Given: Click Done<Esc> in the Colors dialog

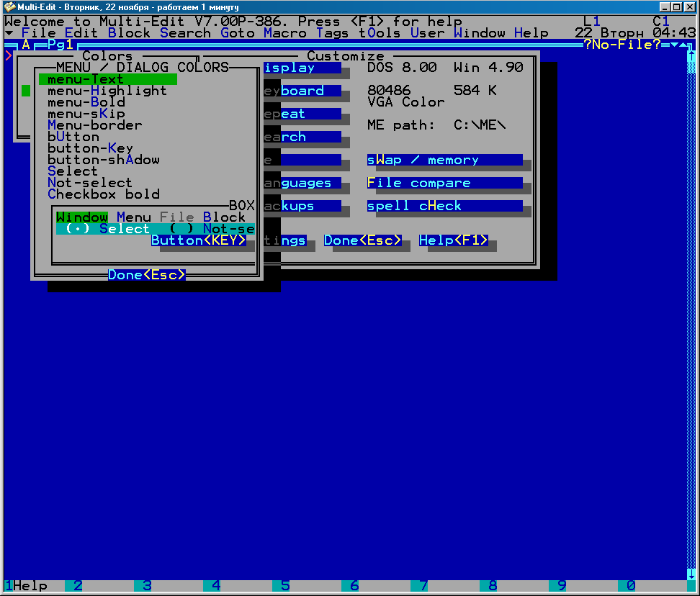Looking at the screenshot, I should pos(147,275).
